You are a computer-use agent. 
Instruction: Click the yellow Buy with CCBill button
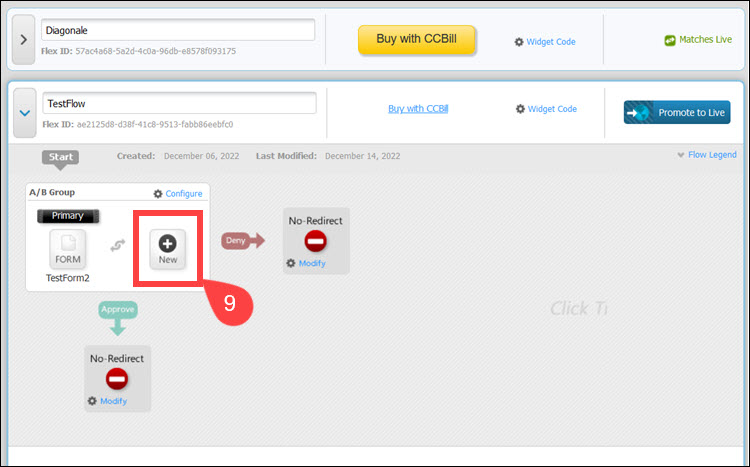[417, 39]
